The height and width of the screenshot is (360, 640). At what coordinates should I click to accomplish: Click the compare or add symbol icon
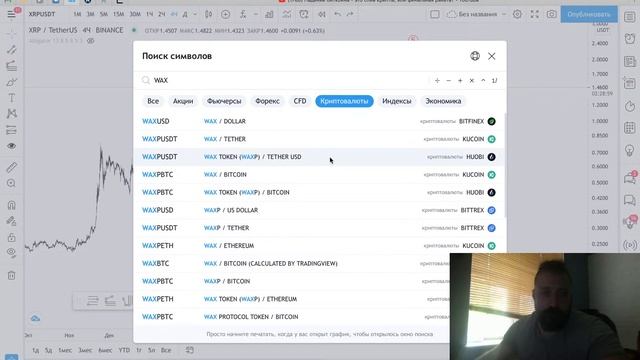click(225, 14)
